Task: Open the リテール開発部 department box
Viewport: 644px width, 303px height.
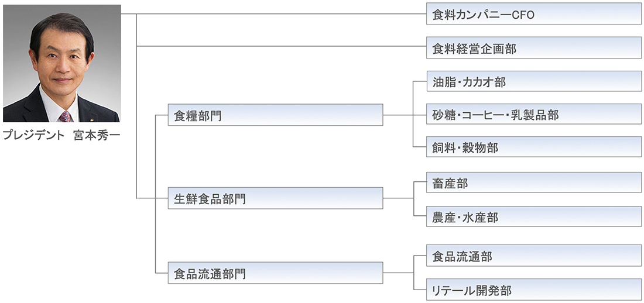Action: [x=533, y=290]
